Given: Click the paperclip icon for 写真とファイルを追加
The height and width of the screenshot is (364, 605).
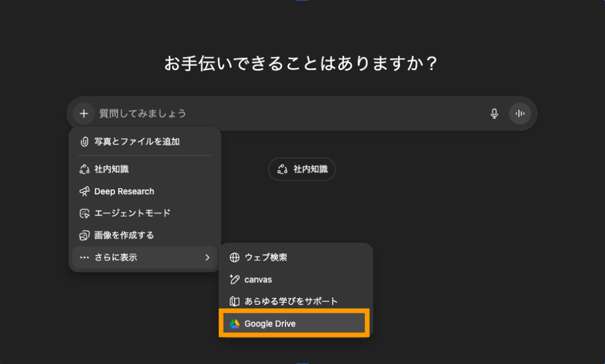Looking at the screenshot, I should (84, 142).
